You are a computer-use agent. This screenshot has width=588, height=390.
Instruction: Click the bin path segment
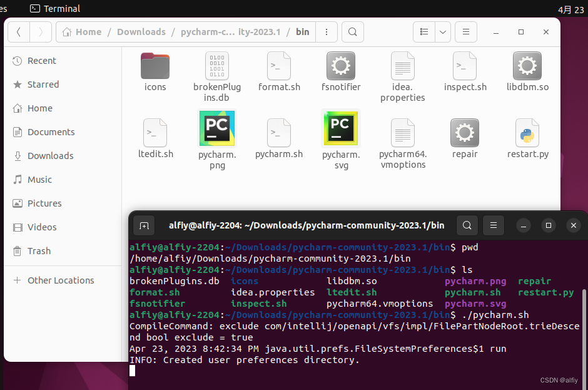point(302,32)
